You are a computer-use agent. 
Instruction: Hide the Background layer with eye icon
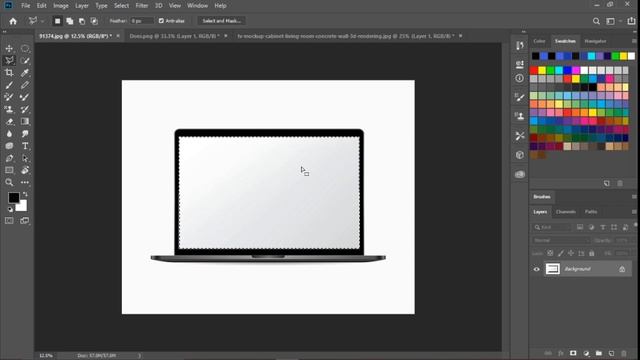pos(536,269)
